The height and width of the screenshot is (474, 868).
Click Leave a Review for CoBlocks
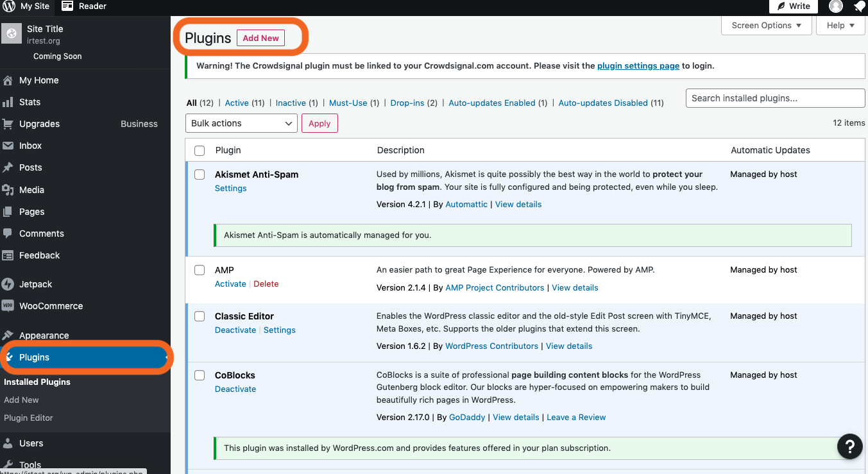point(576,418)
